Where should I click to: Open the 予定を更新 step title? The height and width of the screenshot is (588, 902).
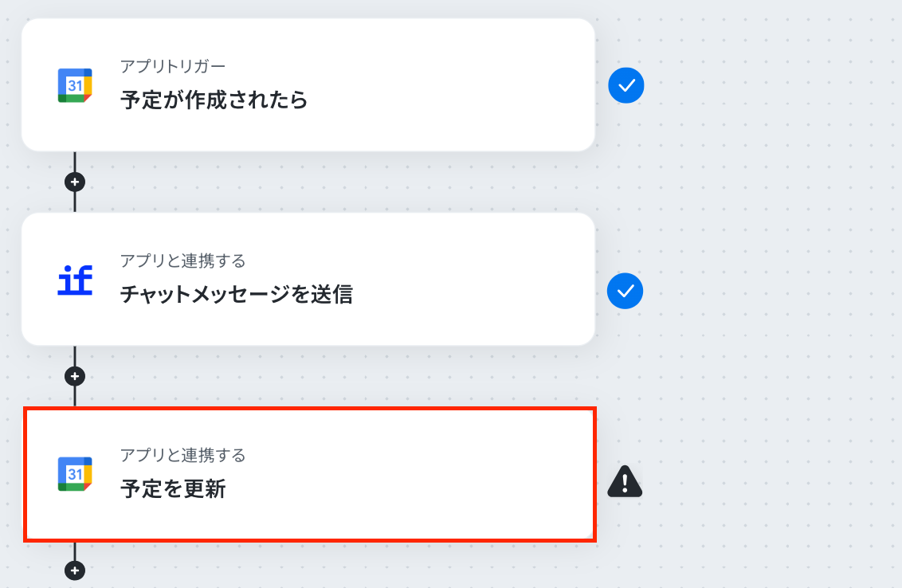coord(173,488)
